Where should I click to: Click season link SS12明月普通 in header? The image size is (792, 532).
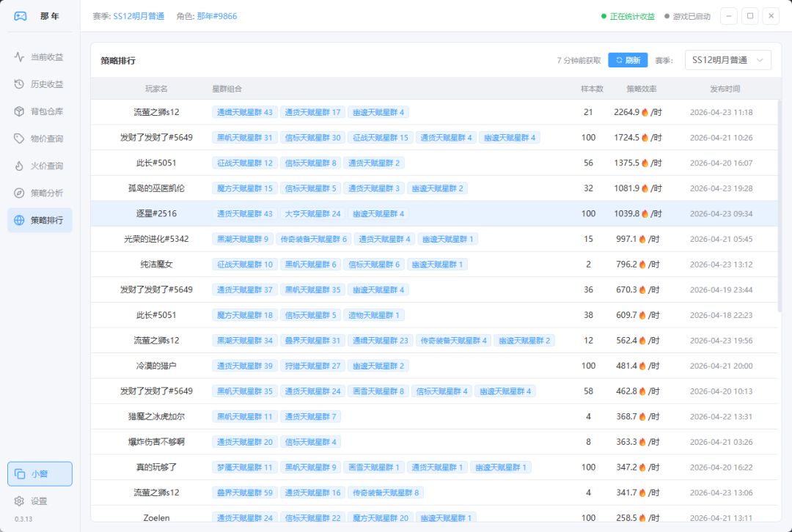pos(139,16)
